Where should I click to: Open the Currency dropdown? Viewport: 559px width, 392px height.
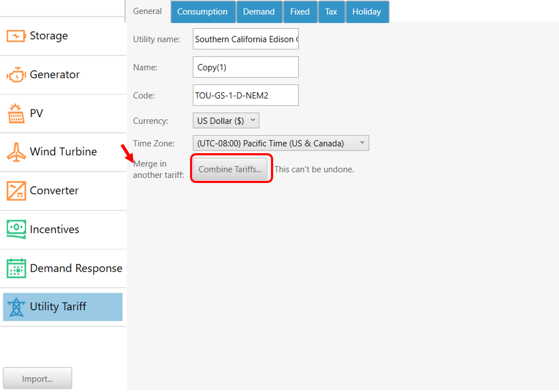click(226, 121)
